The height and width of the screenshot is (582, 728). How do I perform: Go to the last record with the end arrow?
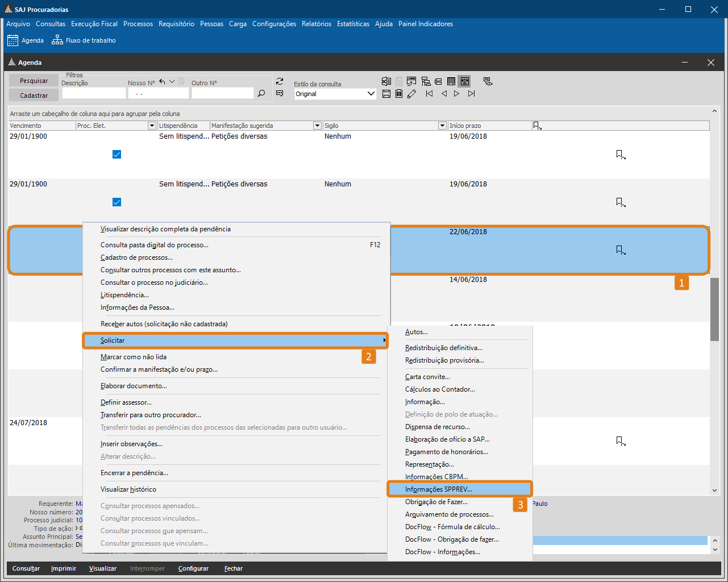[x=471, y=94]
